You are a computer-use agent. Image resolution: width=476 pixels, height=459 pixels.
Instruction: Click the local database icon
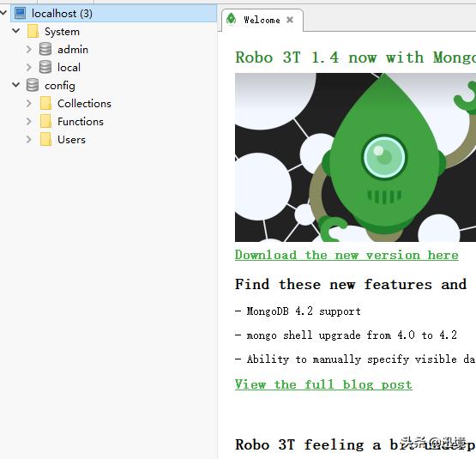click(x=45, y=67)
